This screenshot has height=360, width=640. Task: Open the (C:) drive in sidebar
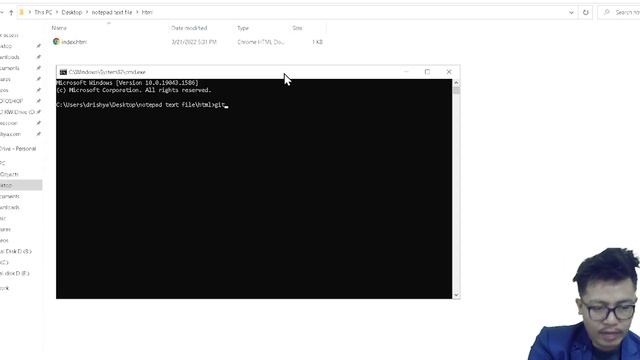tap(4, 262)
